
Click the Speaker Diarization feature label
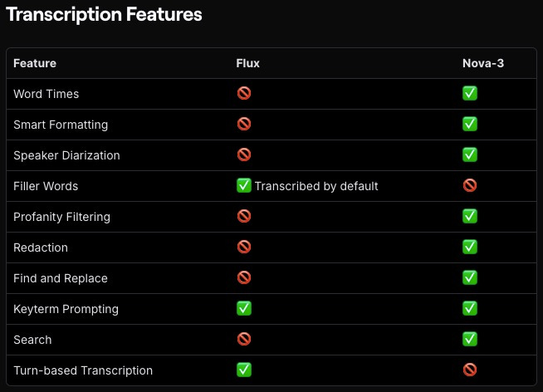66,155
